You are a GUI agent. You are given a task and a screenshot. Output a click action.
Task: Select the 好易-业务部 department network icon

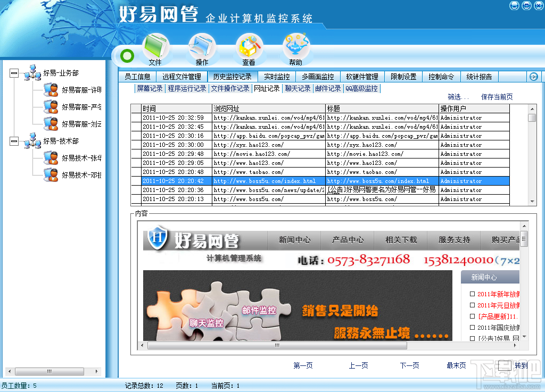coord(32,72)
